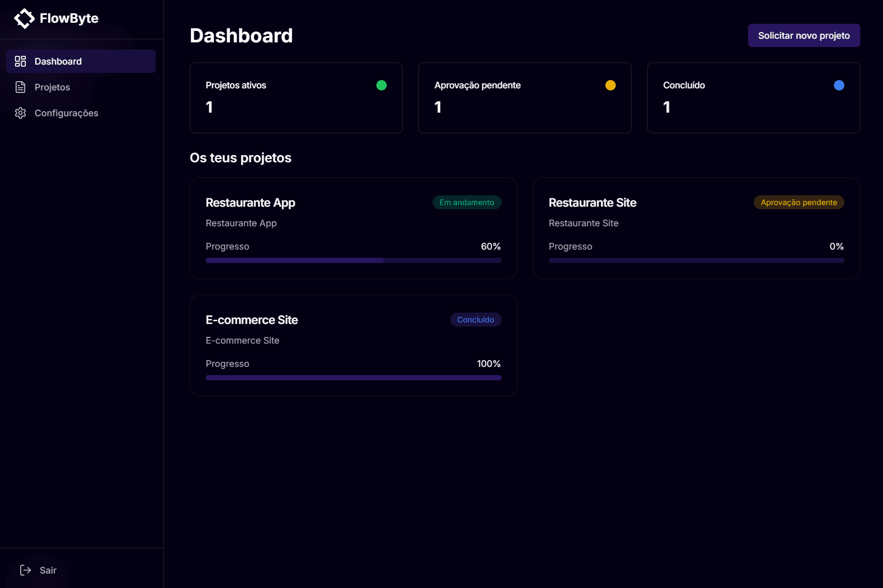The height and width of the screenshot is (588, 883).
Task: Click Progresso label in Restaurante App card
Action: click(227, 246)
